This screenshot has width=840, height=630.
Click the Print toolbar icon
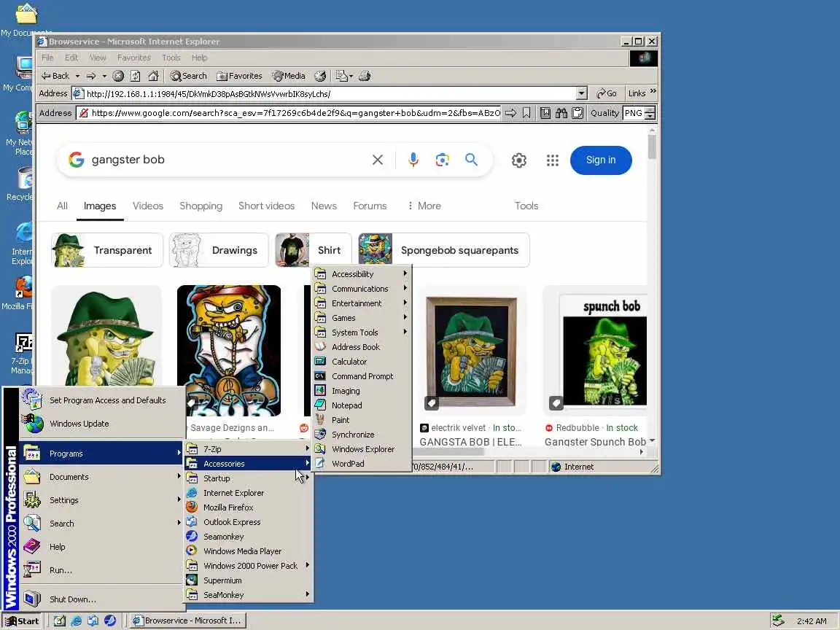pos(365,76)
